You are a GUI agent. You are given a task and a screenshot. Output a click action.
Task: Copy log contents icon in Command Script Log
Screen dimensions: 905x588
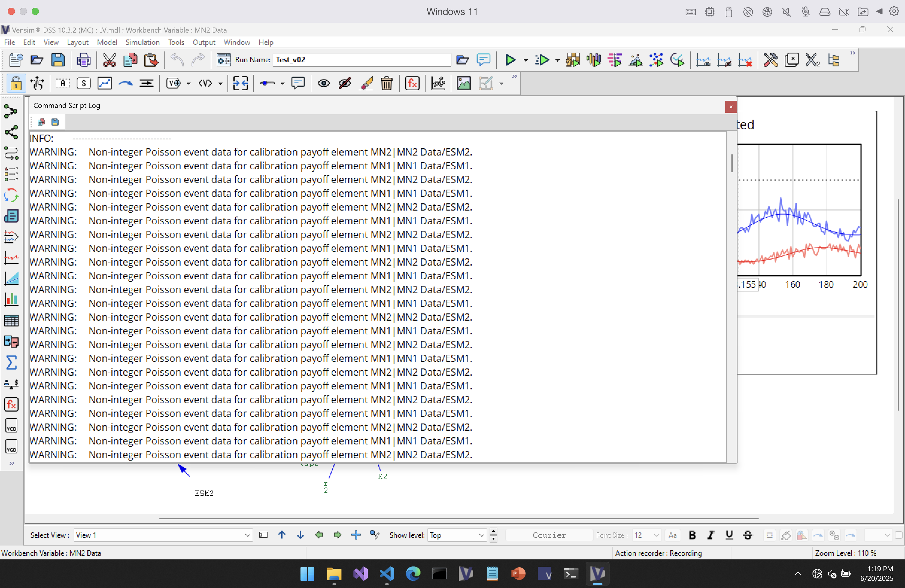(41, 122)
